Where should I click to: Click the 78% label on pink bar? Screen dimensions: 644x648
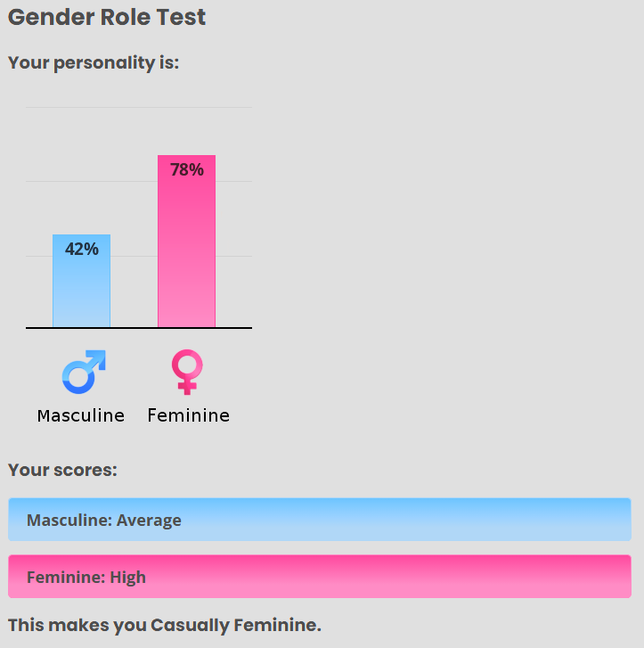pos(187,170)
